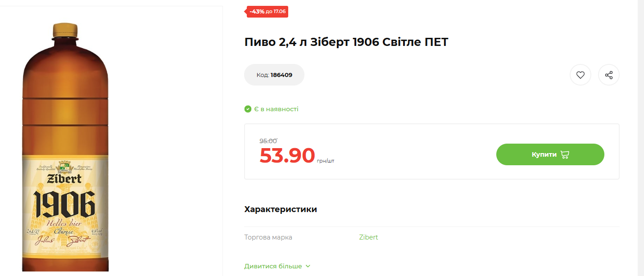Click the cart icon inside the Купити button
This screenshot has height=276, width=644.
pos(565,154)
